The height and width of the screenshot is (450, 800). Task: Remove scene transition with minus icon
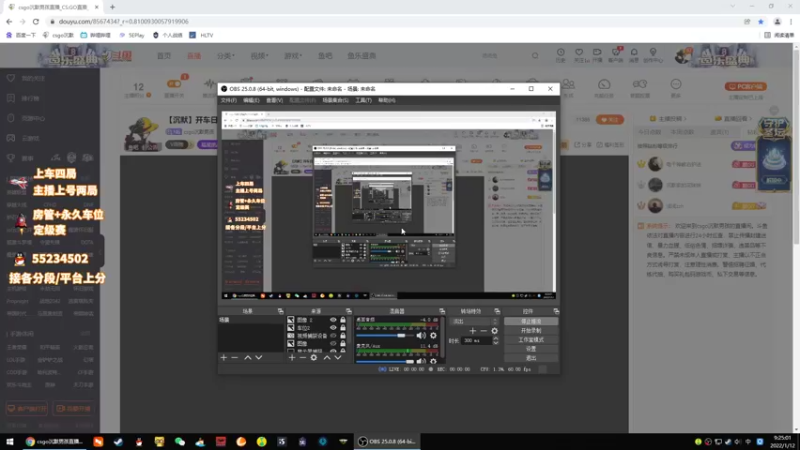click(484, 331)
